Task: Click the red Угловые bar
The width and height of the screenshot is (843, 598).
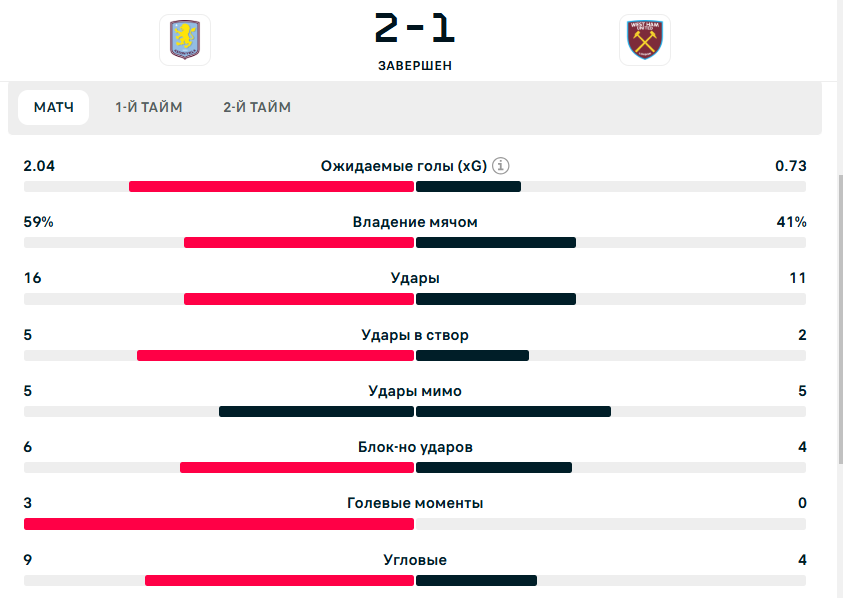Action: 279,580
